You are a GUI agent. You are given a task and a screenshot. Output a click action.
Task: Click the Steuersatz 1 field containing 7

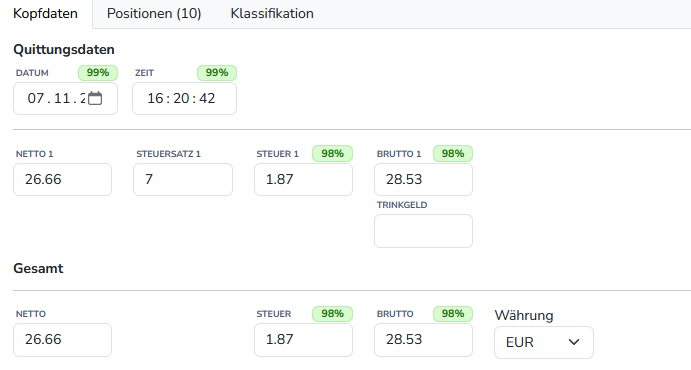(x=183, y=179)
